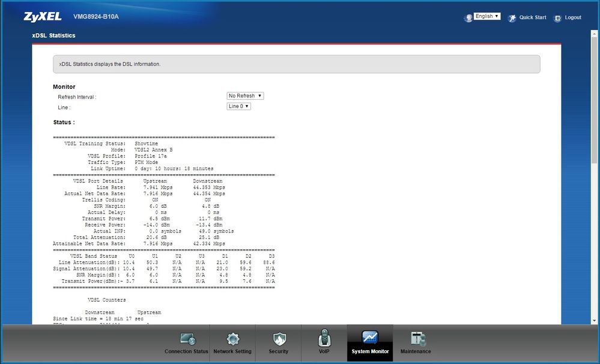
Task: Click the language globe icon
Action: click(x=468, y=17)
